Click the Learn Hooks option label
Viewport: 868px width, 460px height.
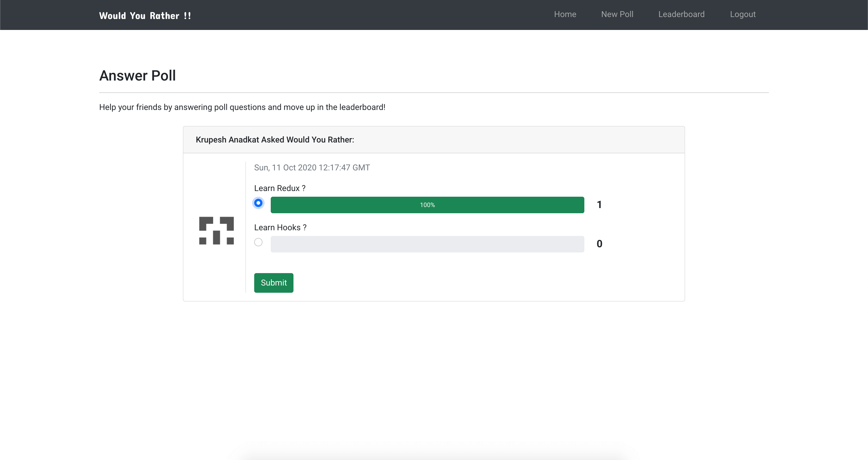(x=280, y=227)
